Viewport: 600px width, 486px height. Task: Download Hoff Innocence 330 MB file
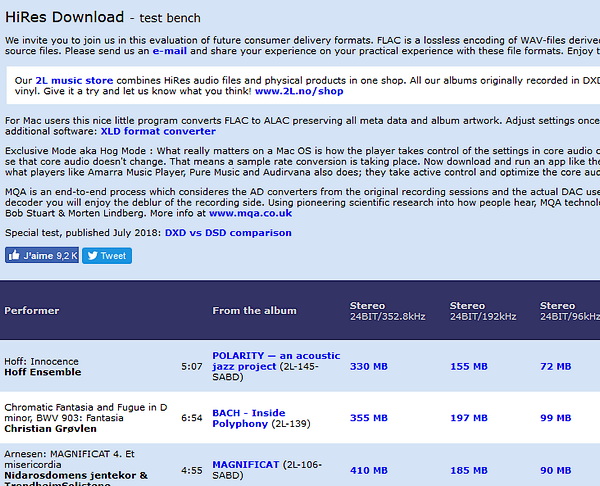(368, 366)
